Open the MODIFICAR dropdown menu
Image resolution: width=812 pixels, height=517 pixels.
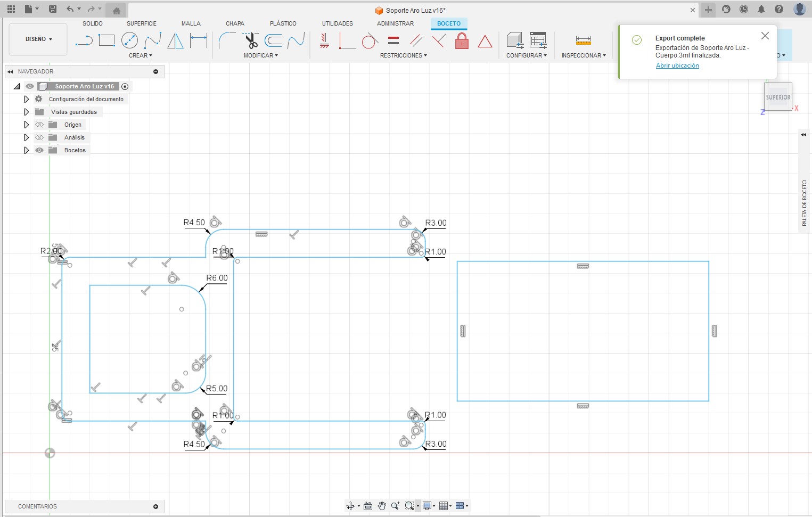coord(261,55)
